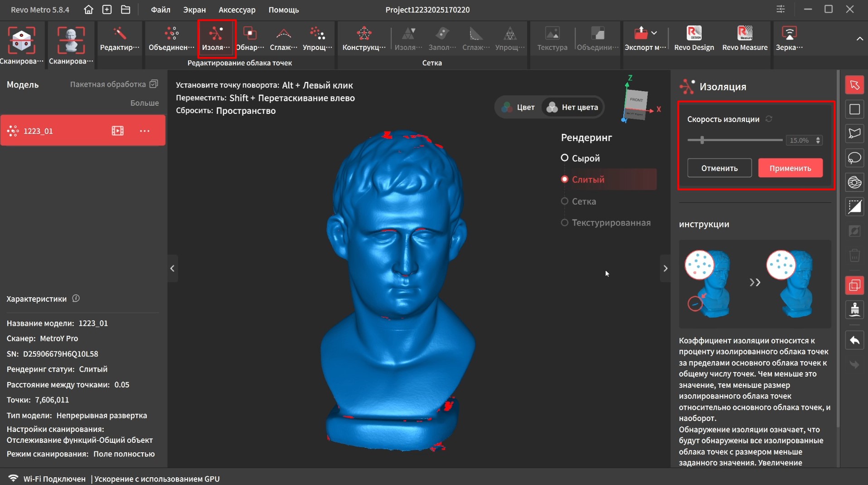This screenshot has height=485, width=868.
Task: Open Экран menu
Action: click(x=194, y=10)
